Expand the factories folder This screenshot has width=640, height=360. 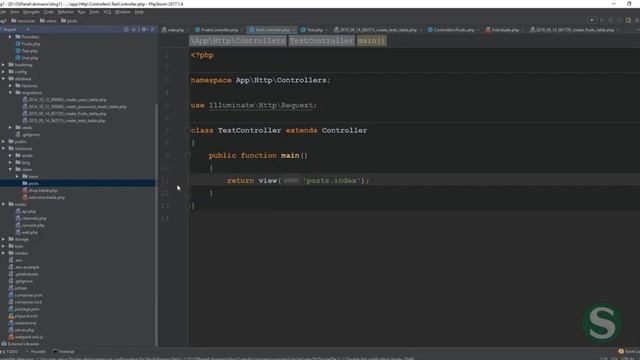pos(10,85)
